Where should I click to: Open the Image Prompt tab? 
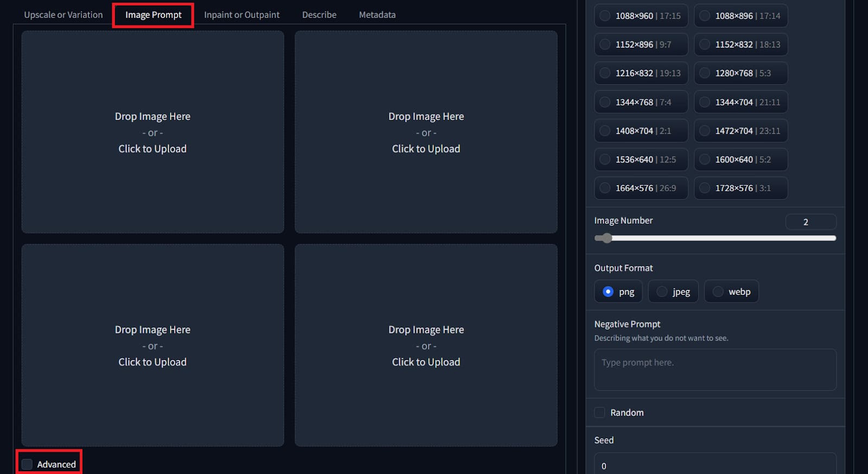click(x=153, y=15)
